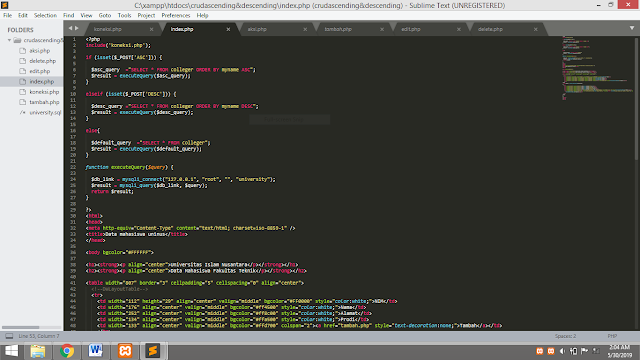Click the taskbar clock
This screenshot has height=360, width=640.
[620, 351]
